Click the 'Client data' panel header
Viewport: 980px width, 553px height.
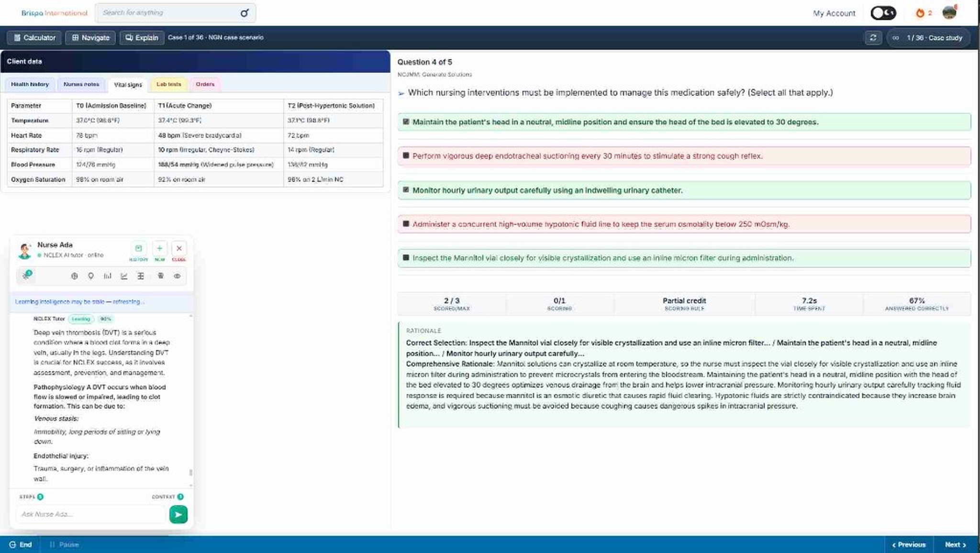(x=195, y=61)
